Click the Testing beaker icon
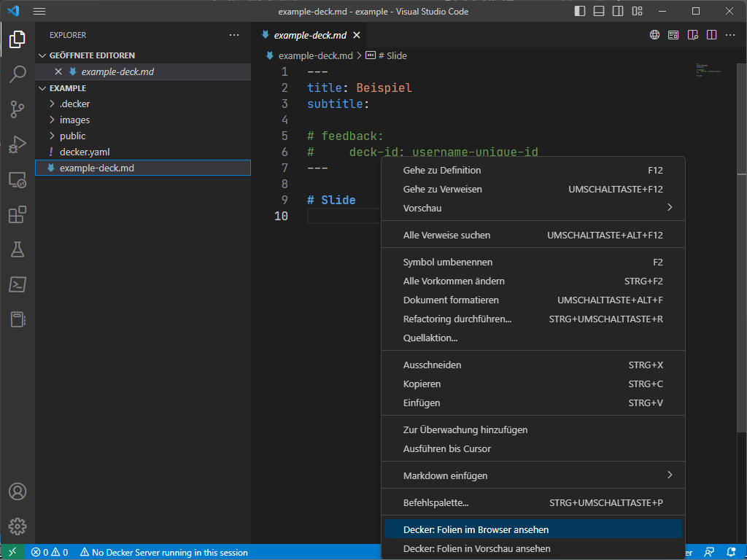Viewport: 747px width, 560px height. (17, 249)
